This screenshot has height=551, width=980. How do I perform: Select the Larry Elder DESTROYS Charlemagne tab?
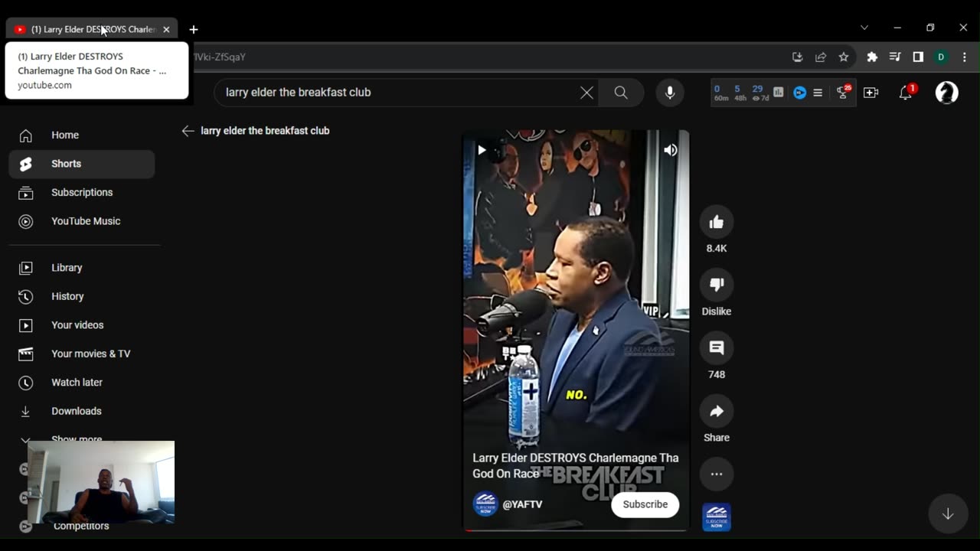click(92, 29)
